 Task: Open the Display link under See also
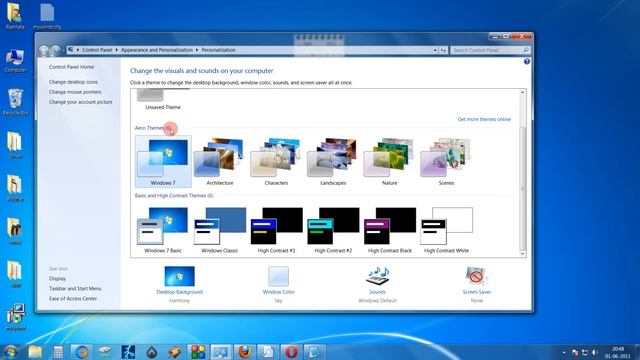click(58, 278)
